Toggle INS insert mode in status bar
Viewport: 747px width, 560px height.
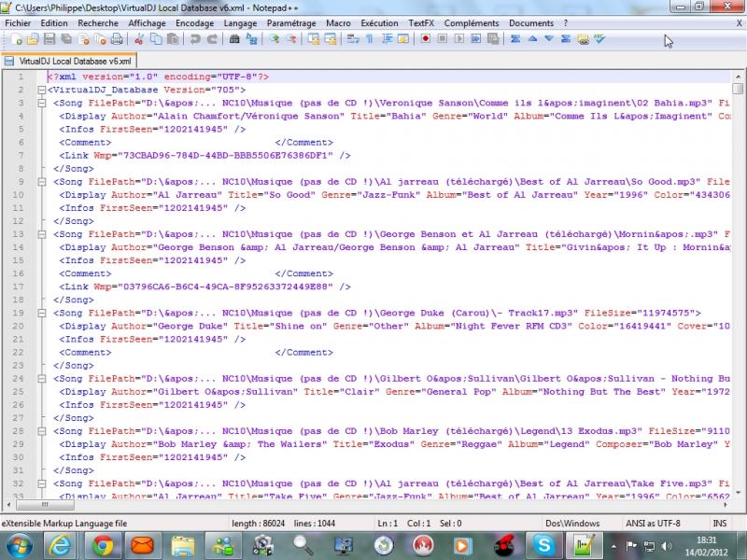coord(720,524)
